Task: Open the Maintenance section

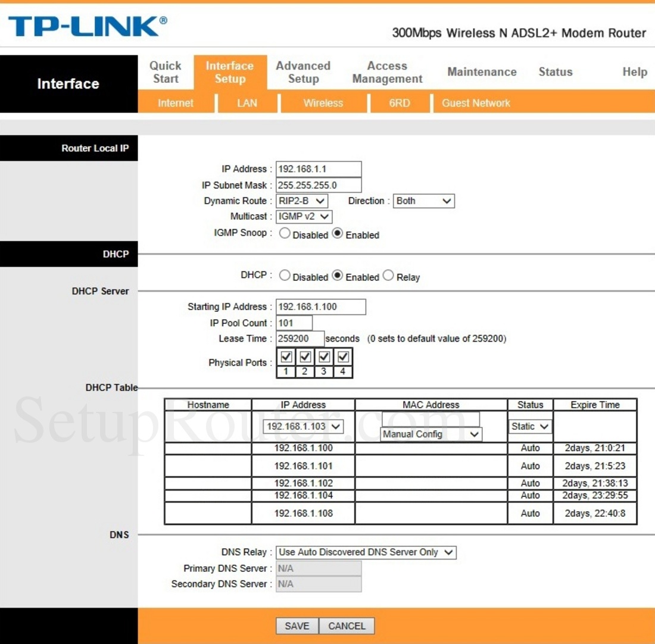Action: 481,71
